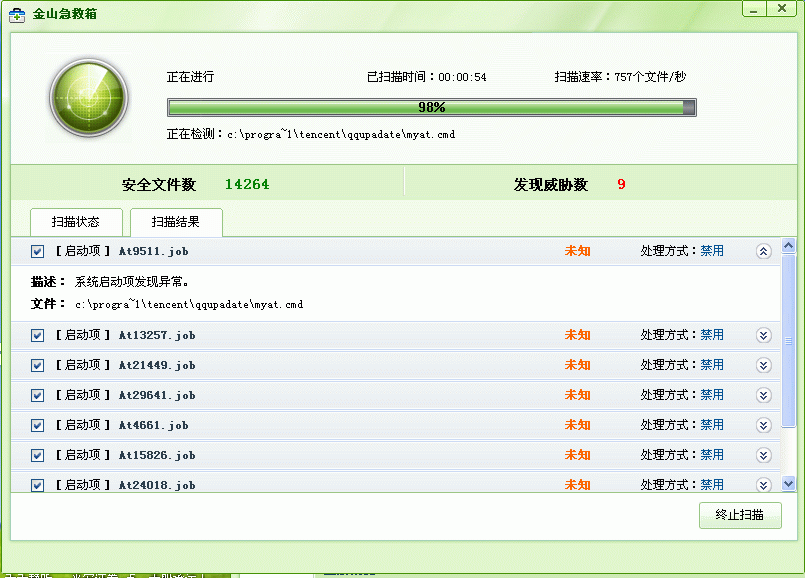The width and height of the screenshot is (805, 578).
Task: Click the safe file count 14264
Action: (247, 184)
